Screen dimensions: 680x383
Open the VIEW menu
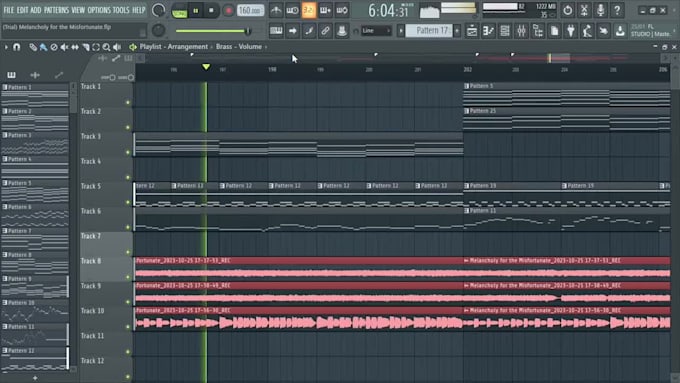coord(78,10)
